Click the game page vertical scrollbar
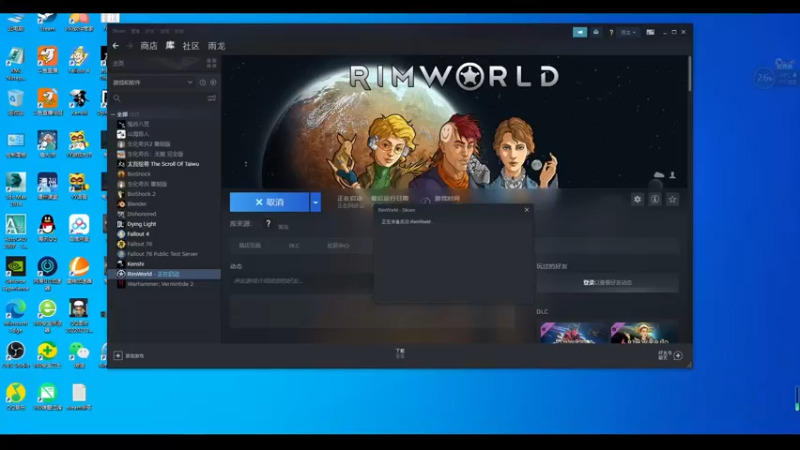This screenshot has height=450, width=800. click(x=690, y=73)
